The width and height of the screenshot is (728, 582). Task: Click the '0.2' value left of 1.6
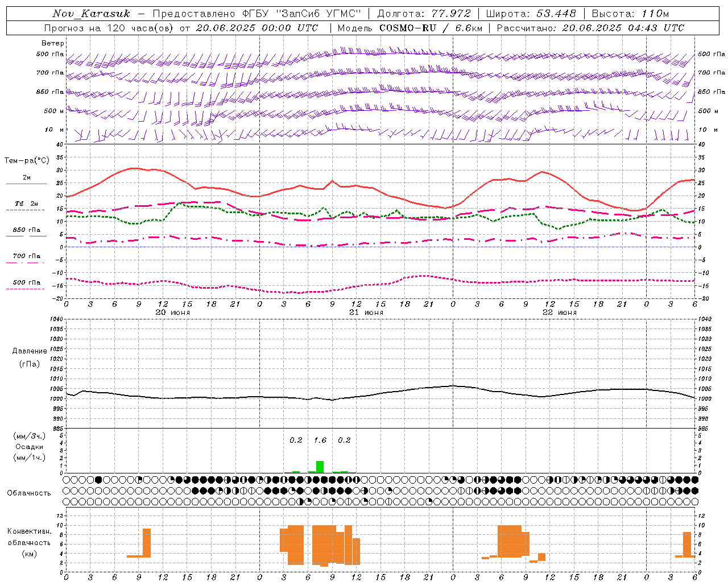pos(296,440)
